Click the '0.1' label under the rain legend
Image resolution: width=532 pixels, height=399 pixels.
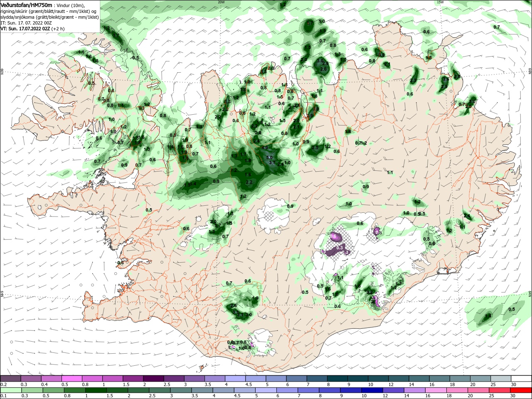(x=3, y=396)
